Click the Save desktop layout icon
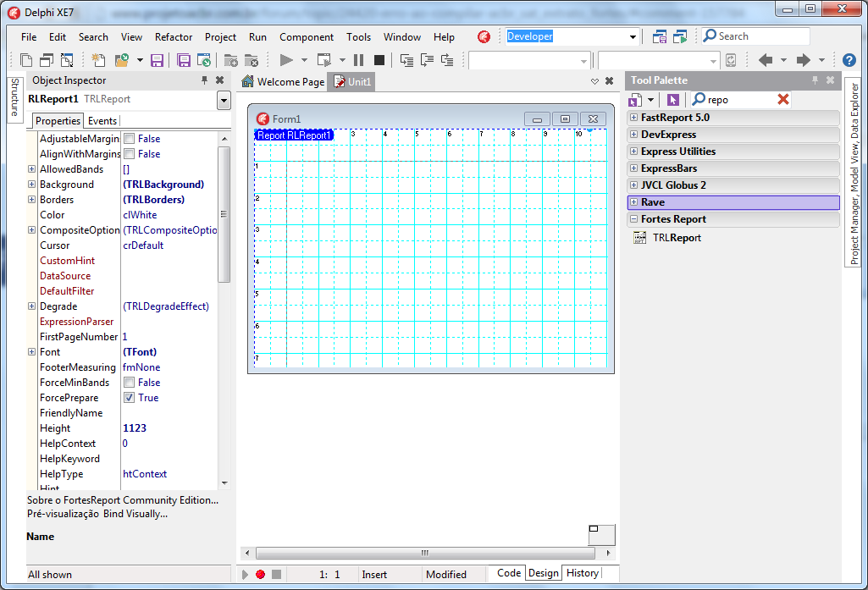Viewport: 868px width, 590px height. pos(660,36)
